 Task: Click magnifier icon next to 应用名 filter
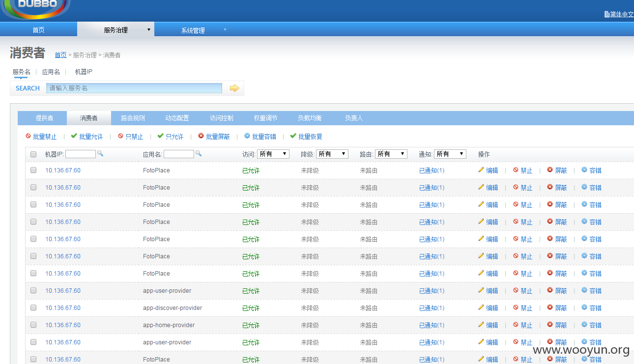pos(199,154)
